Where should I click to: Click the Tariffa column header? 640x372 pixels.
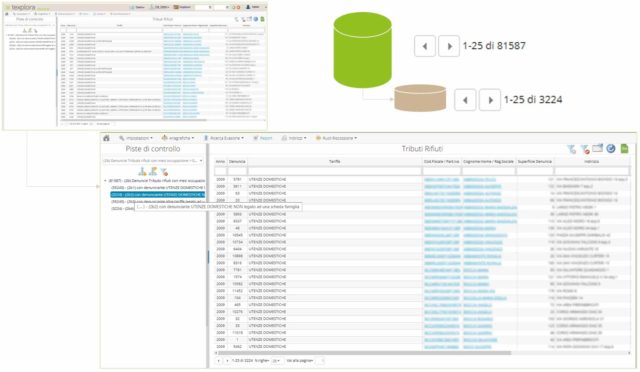pos(335,162)
